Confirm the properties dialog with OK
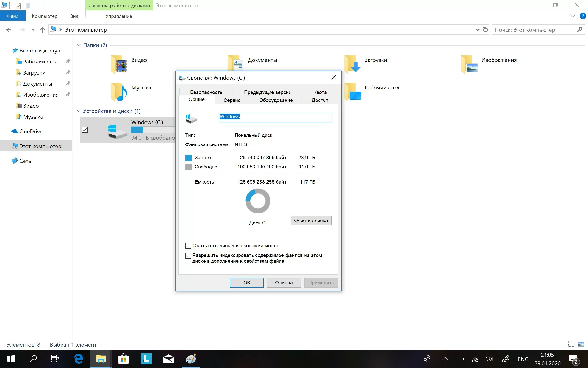 point(247,283)
